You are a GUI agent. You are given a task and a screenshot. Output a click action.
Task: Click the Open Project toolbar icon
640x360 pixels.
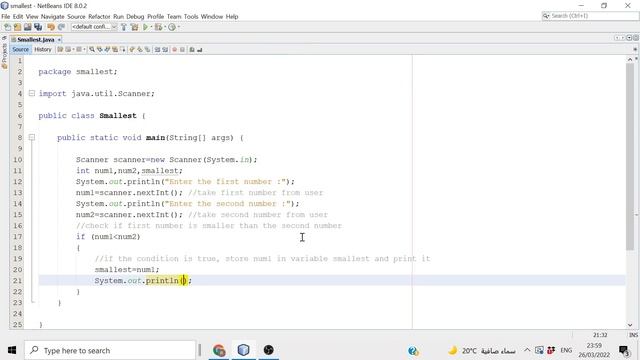(27, 27)
